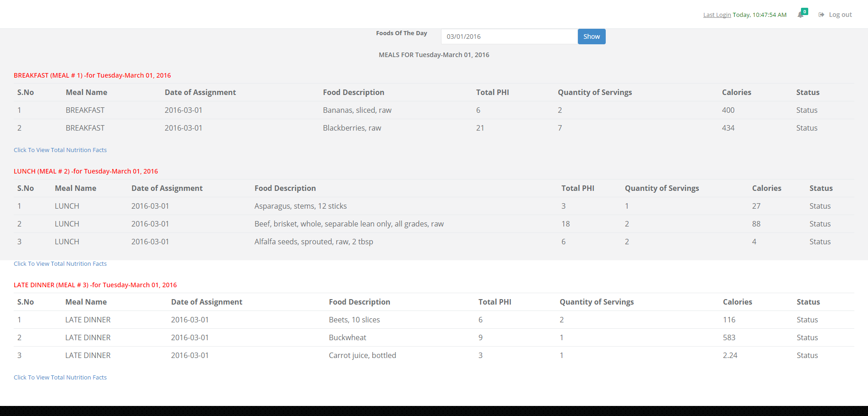Click the Last Login link
The height and width of the screenshot is (416, 868).
[x=717, y=15]
